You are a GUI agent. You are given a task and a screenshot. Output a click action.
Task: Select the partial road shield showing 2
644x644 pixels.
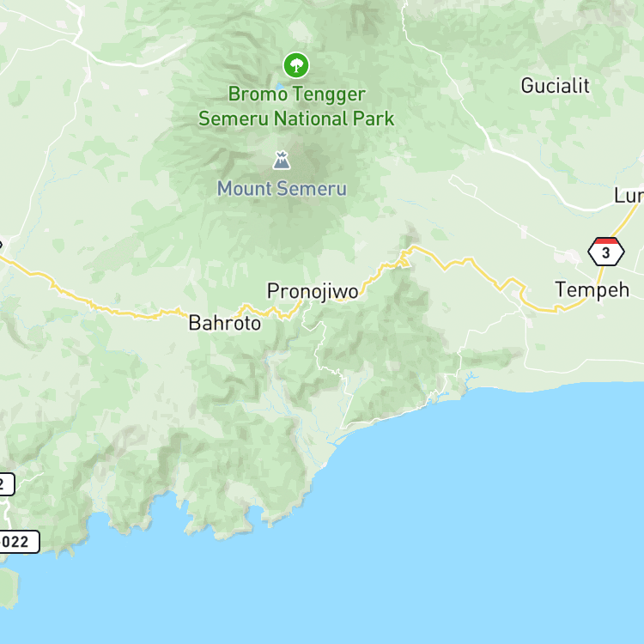point(7,484)
